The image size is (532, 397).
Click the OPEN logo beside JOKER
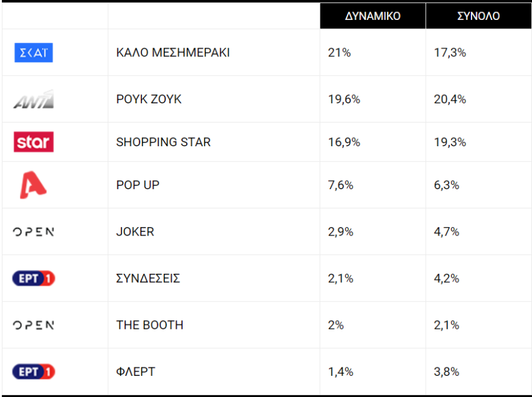[34, 231]
